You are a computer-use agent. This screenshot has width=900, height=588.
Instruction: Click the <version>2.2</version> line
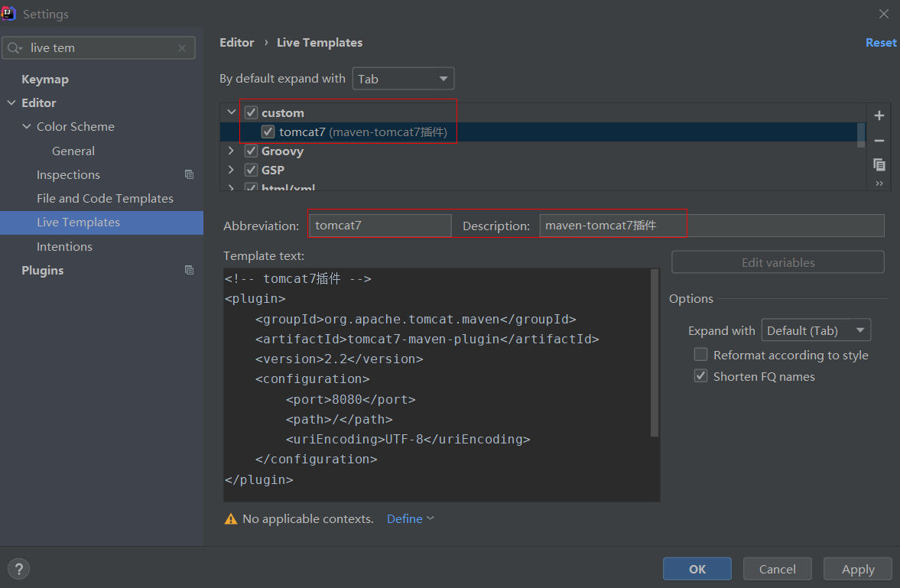[x=340, y=359]
